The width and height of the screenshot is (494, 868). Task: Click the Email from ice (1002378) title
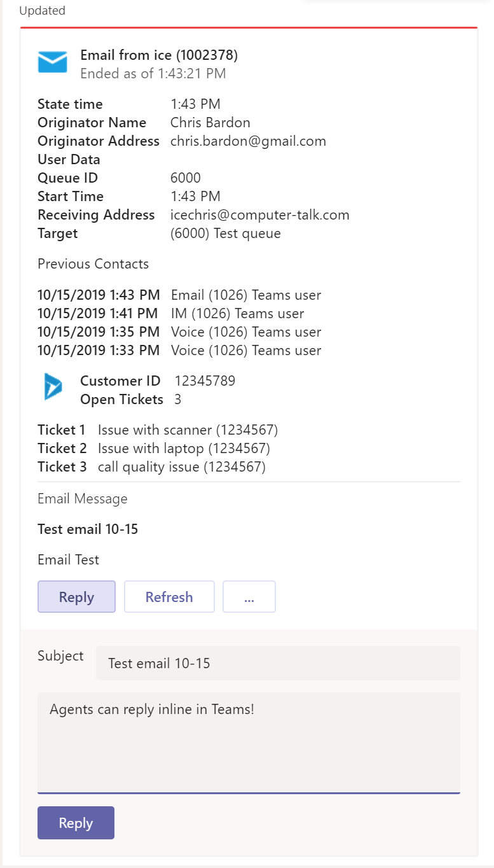click(159, 55)
